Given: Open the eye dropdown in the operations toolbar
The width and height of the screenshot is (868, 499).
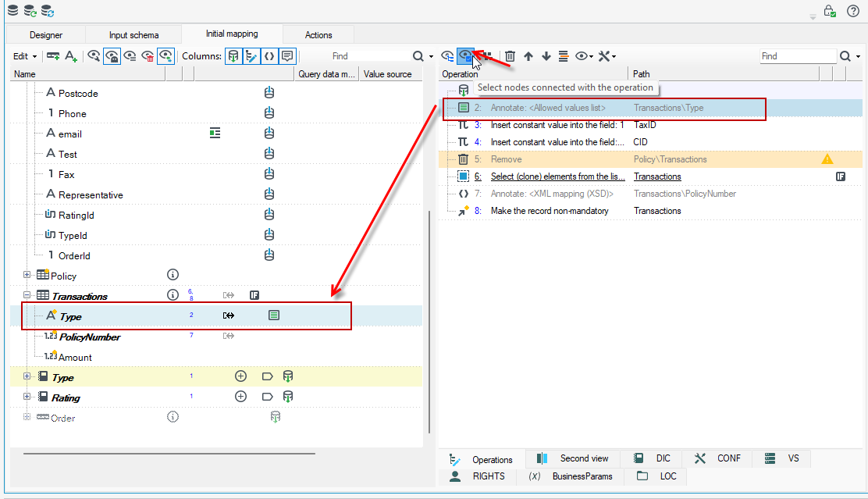Looking at the screenshot, I should click(x=584, y=56).
